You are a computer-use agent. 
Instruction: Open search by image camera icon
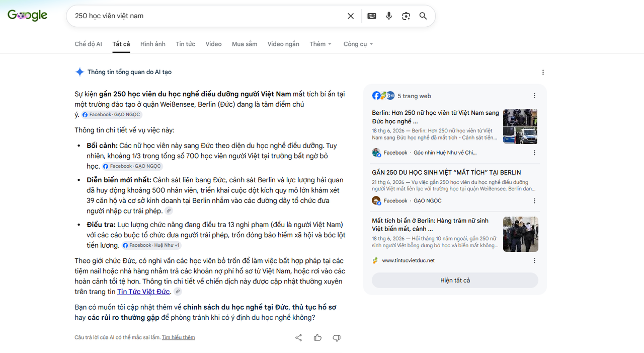pyautogui.click(x=406, y=16)
